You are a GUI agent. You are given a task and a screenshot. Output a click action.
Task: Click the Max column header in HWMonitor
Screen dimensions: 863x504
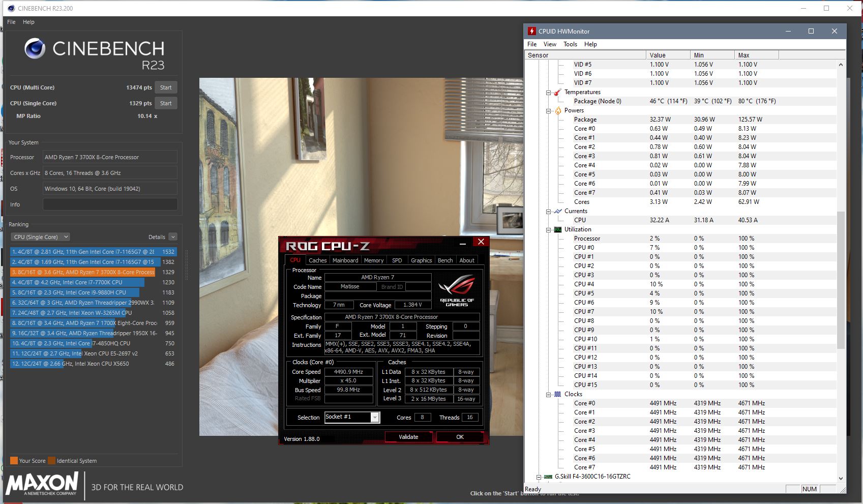[x=756, y=55]
